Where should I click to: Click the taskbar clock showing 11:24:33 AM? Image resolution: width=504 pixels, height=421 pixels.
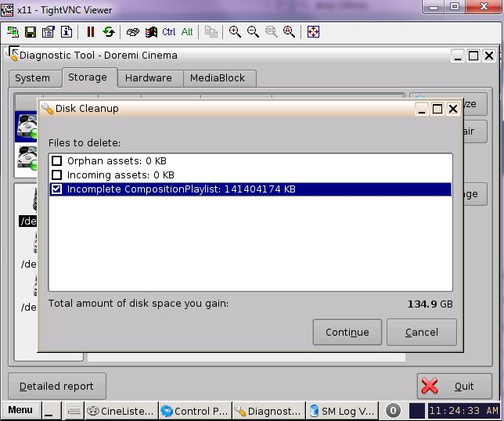463,411
